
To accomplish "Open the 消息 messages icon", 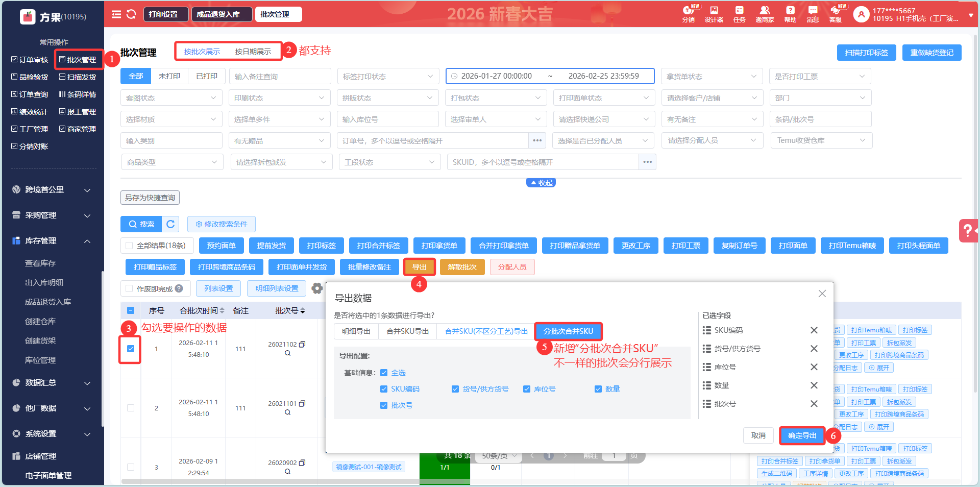I will tap(813, 14).
